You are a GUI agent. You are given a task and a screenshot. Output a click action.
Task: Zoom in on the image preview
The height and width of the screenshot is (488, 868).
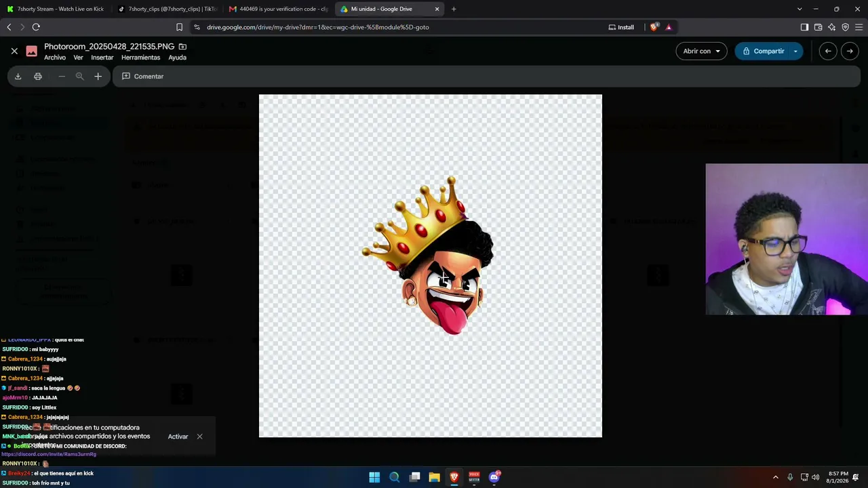click(x=98, y=77)
